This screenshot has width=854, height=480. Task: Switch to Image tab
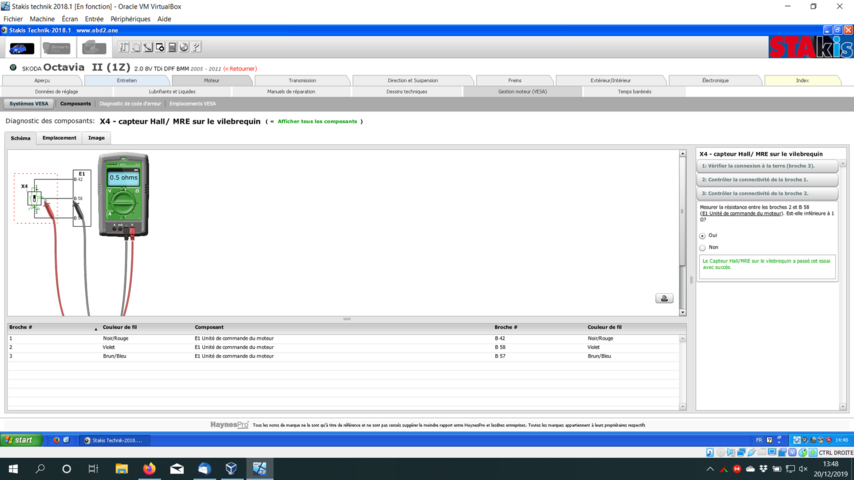point(96,138)
